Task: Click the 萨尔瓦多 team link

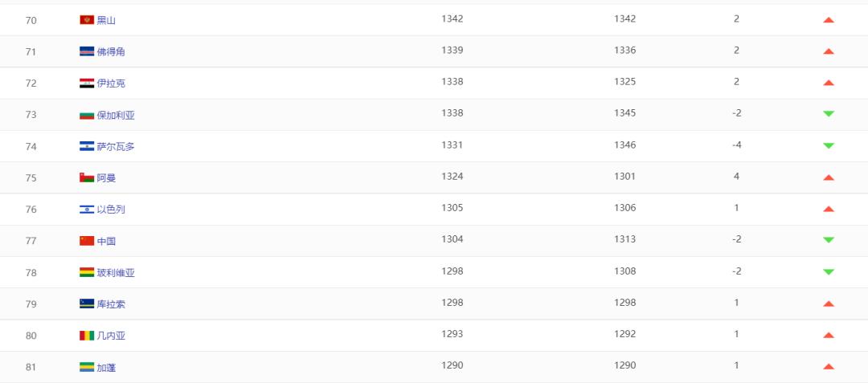Action: (x=116, y=146)
